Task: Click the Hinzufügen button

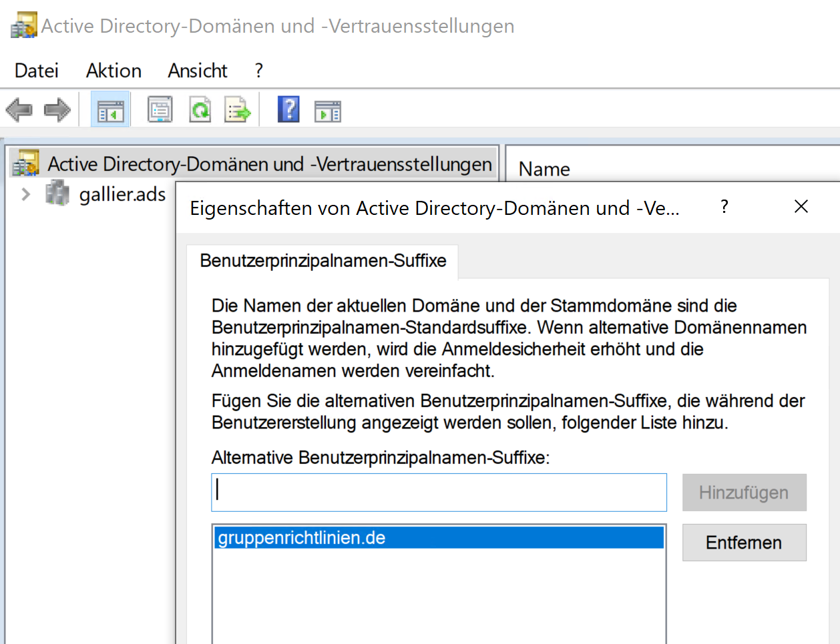Action: click(x=744, y=493)
